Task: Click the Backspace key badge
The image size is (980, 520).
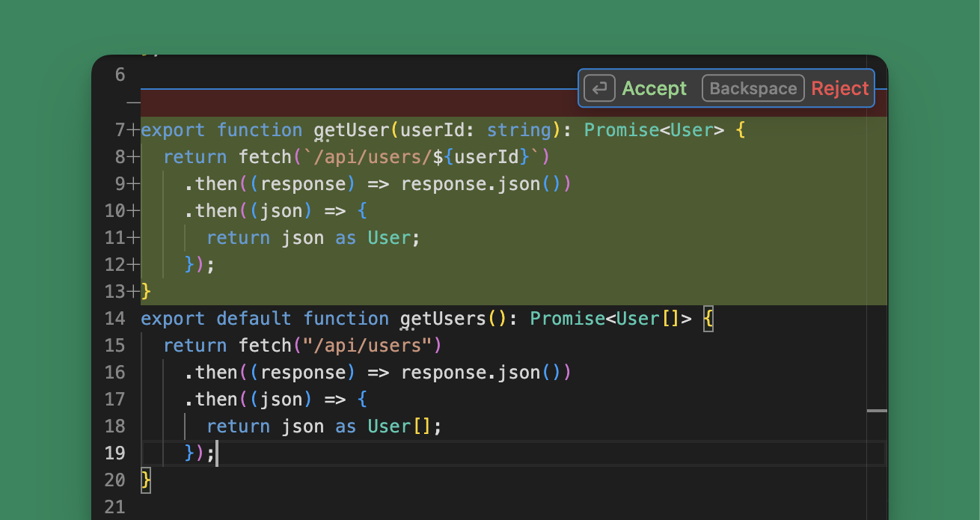Action: pos(753,88)
